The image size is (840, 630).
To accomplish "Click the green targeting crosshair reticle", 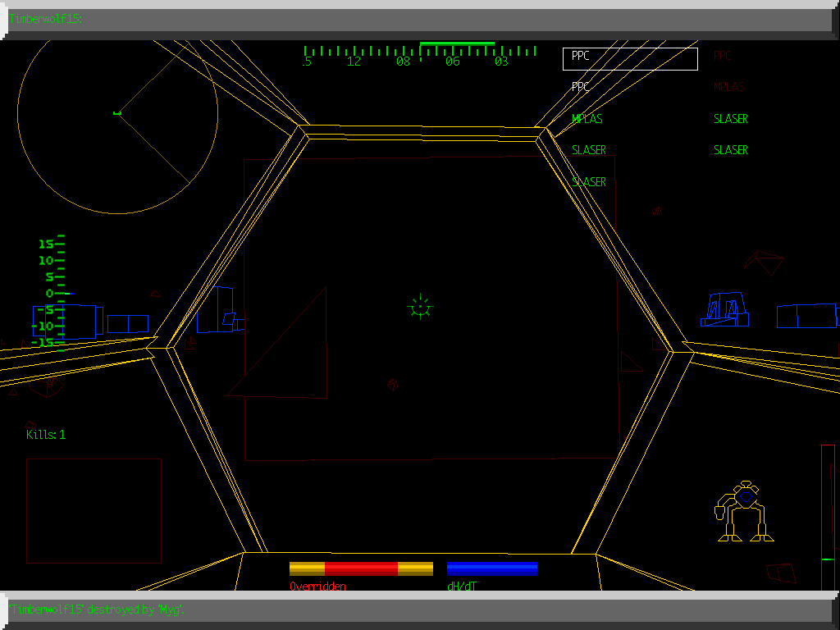I will [420, 307].
